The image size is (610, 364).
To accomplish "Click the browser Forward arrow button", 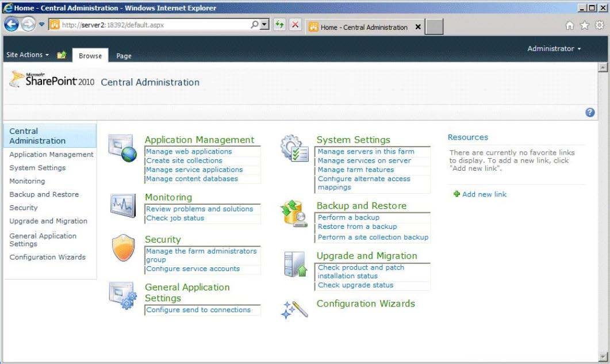I will point(28,25).
